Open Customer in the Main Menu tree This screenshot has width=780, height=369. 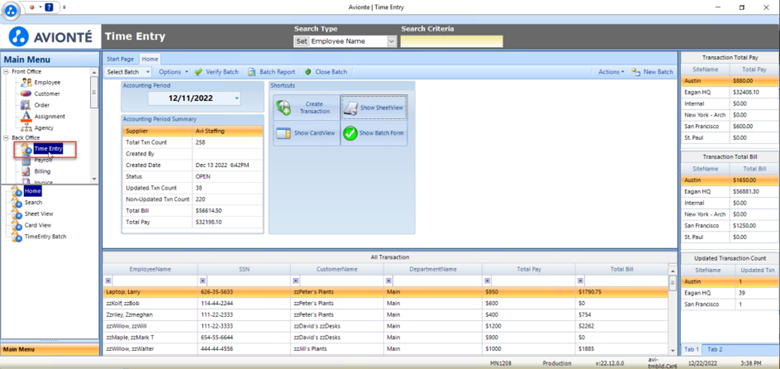tap(47, 94)
